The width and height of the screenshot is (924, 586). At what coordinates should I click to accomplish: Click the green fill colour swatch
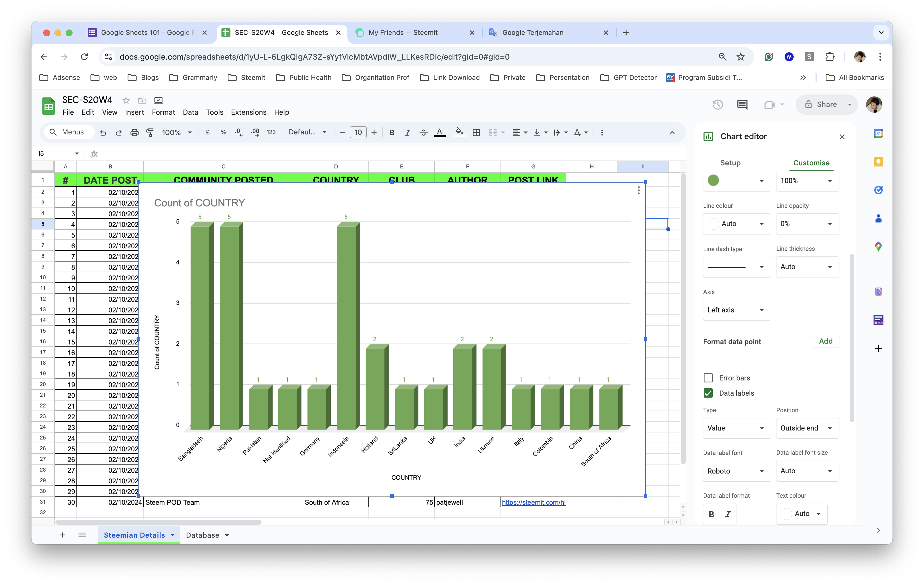tap(713, 181)
